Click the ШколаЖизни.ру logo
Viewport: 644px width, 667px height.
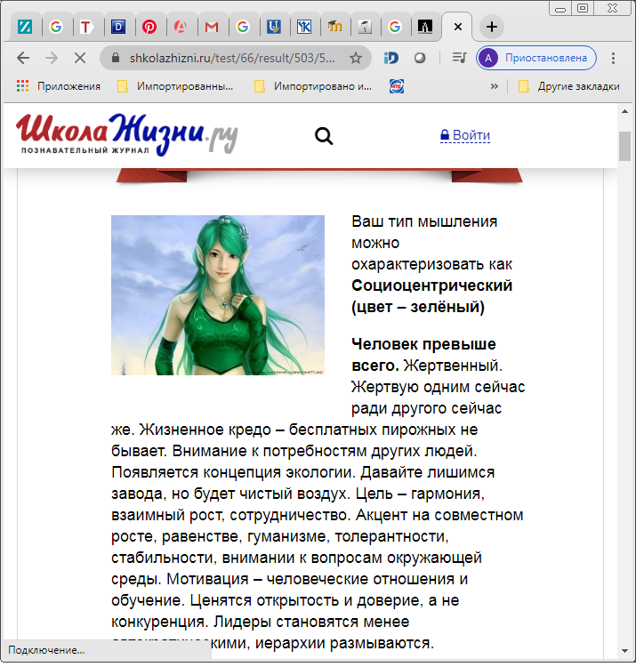pos(127,134)
